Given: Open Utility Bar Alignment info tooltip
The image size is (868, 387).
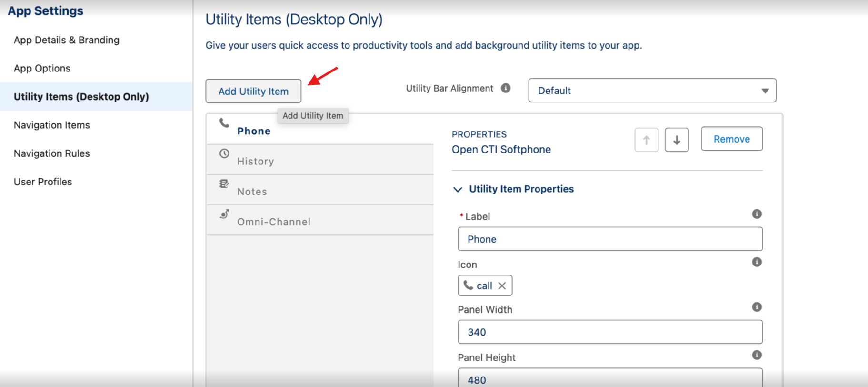Looking at the screenshot, I should tap(506, 88).
